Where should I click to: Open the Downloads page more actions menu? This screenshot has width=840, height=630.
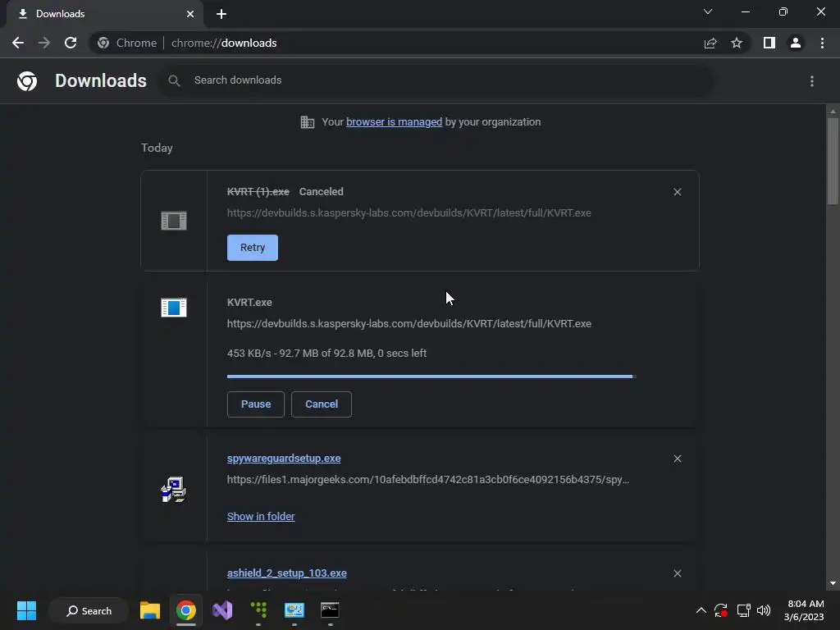tap(812, 81)
